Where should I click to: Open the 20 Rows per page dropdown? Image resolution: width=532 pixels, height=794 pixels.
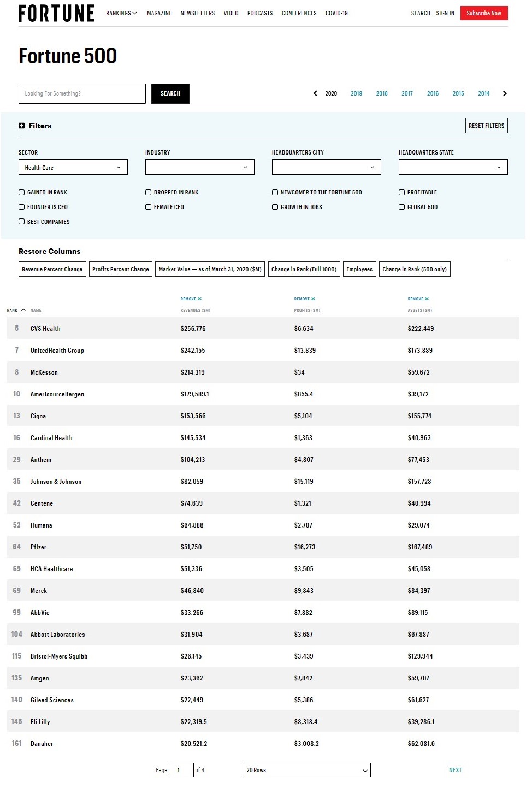pyautogui.click(x=306, y=770)
